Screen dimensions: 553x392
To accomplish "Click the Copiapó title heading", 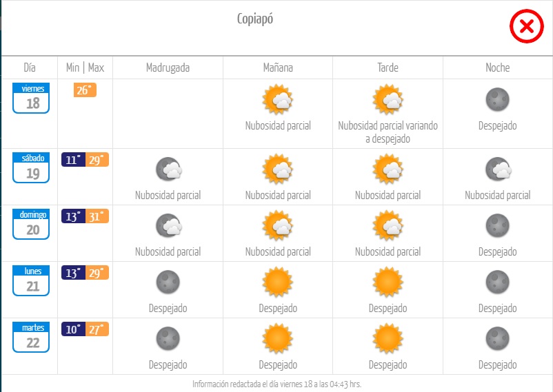I will click(x=254, y=19).
